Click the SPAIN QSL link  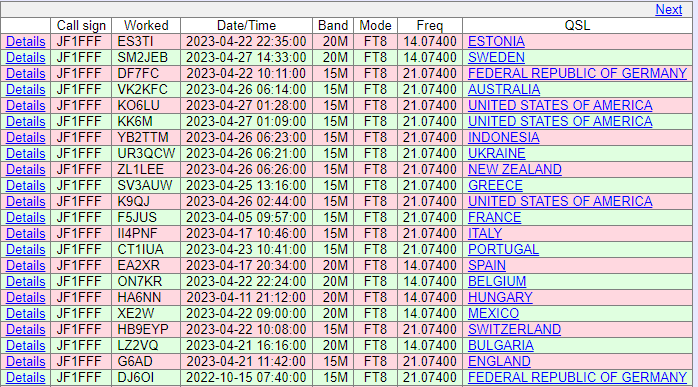(x=487, y=266)
